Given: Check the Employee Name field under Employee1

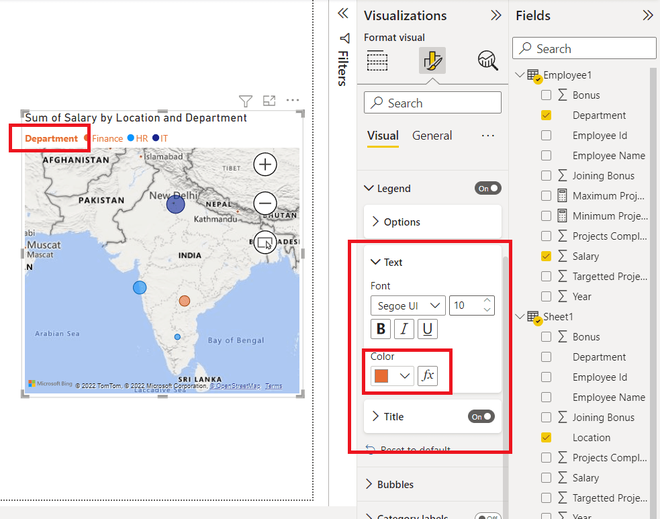Looking at the screenshot, I should [x=546, y=155].
